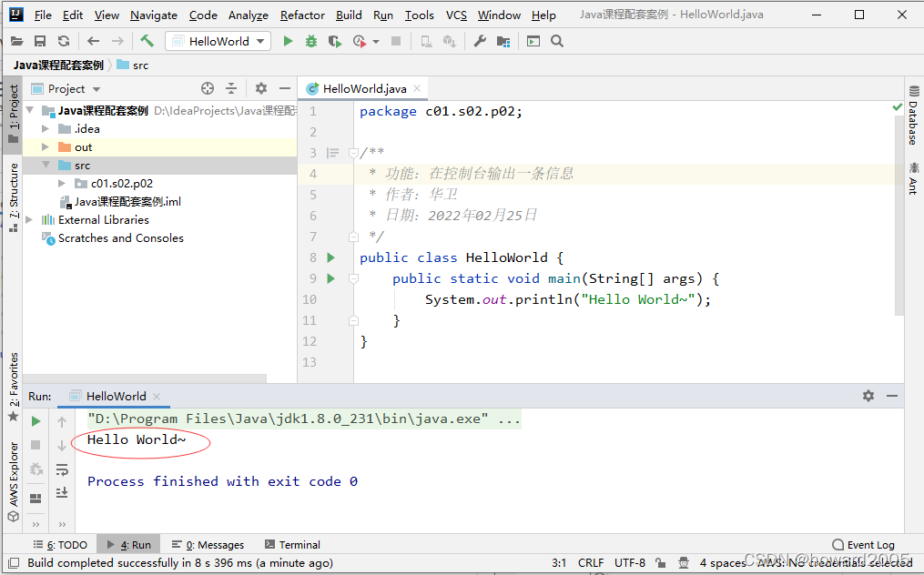Click the UTF-8 encoding selector
924x575 pixels.
click(x=630, y=562)
